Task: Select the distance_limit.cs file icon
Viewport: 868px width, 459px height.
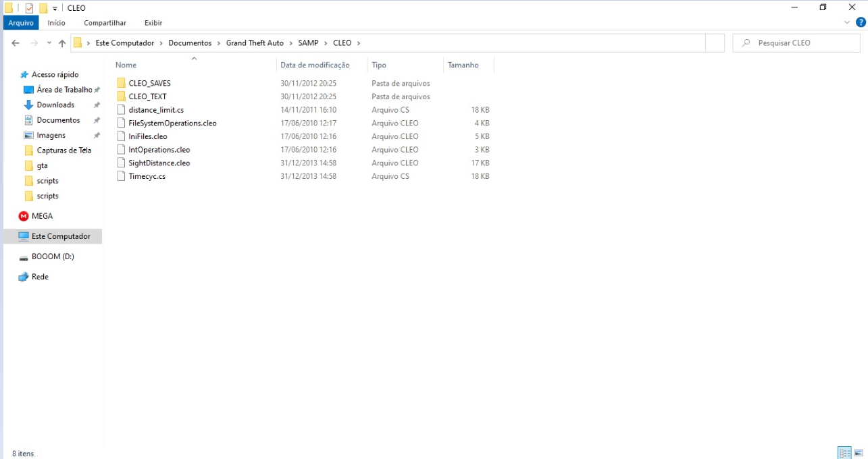Action: tap(122, 109)
